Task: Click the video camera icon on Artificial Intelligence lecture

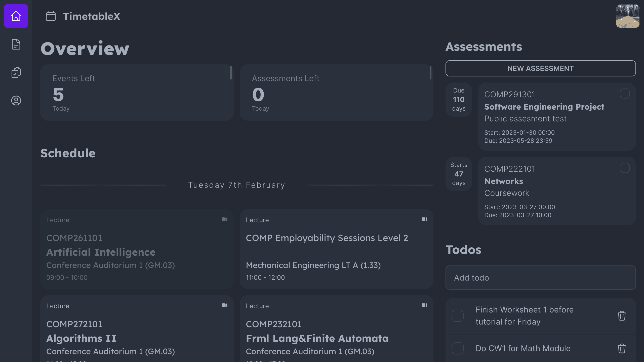Action: (x=225, y=219)
